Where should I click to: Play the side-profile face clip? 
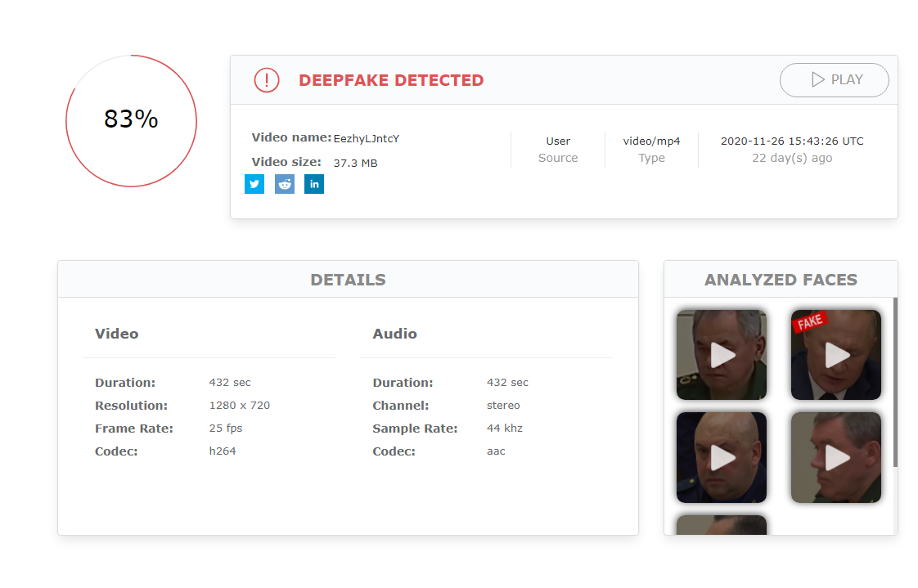click(836, 457)
